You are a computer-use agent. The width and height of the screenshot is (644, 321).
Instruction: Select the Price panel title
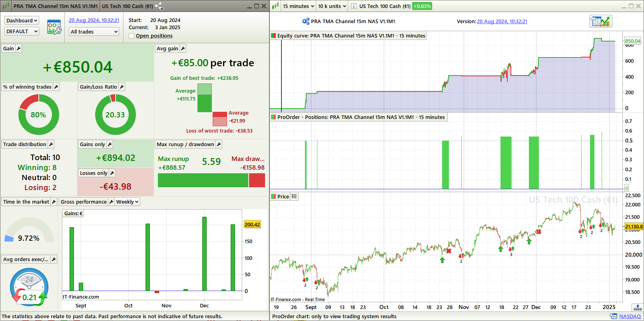click(283, 196)
